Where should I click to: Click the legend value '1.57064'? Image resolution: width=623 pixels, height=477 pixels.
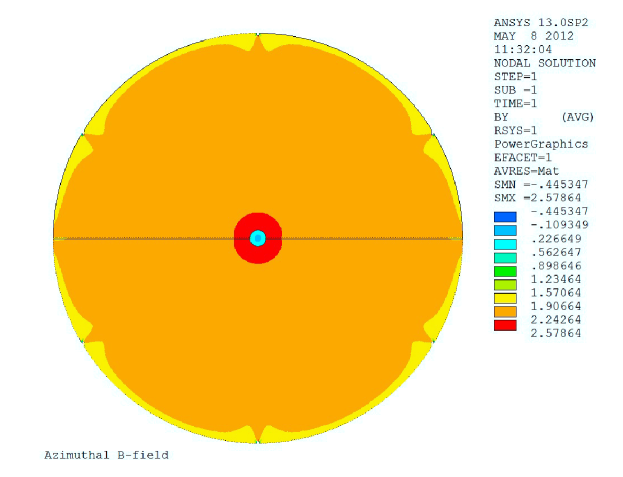tap(556, 292)
